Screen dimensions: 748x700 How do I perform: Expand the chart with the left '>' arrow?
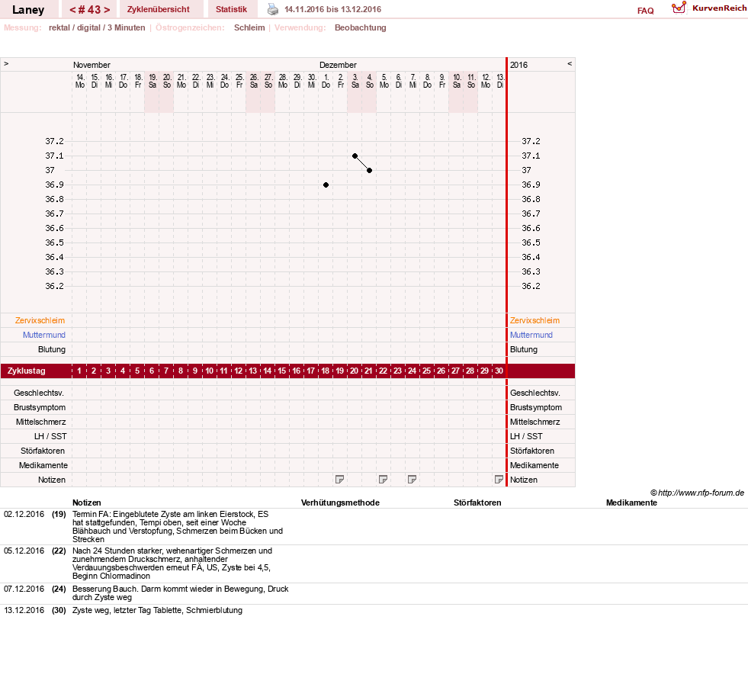coord(6,63)
